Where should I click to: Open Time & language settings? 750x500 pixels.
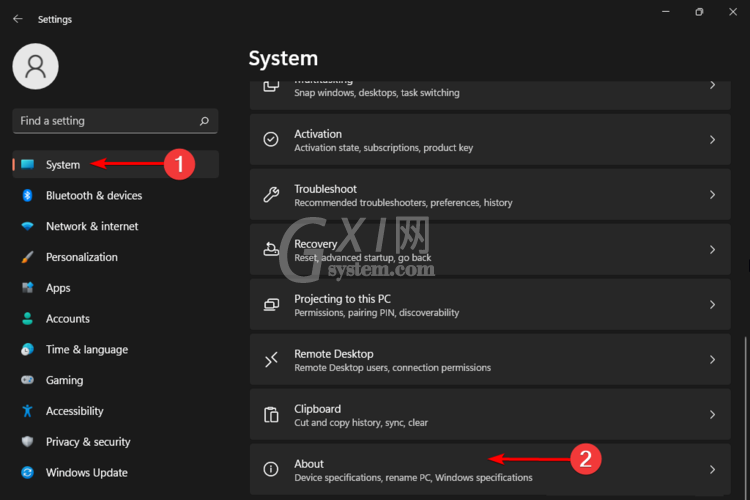click(x=115, y=349)
